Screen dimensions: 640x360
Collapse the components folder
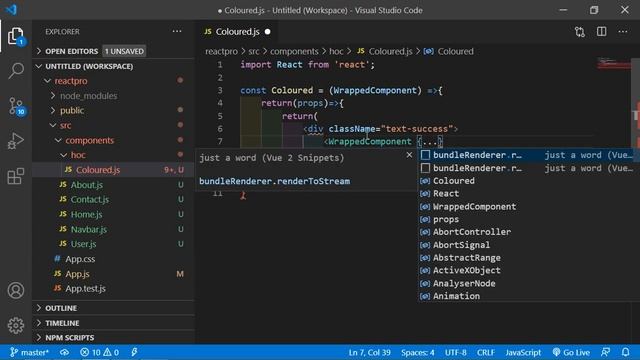pyautogui.click(x=113, y=140)
